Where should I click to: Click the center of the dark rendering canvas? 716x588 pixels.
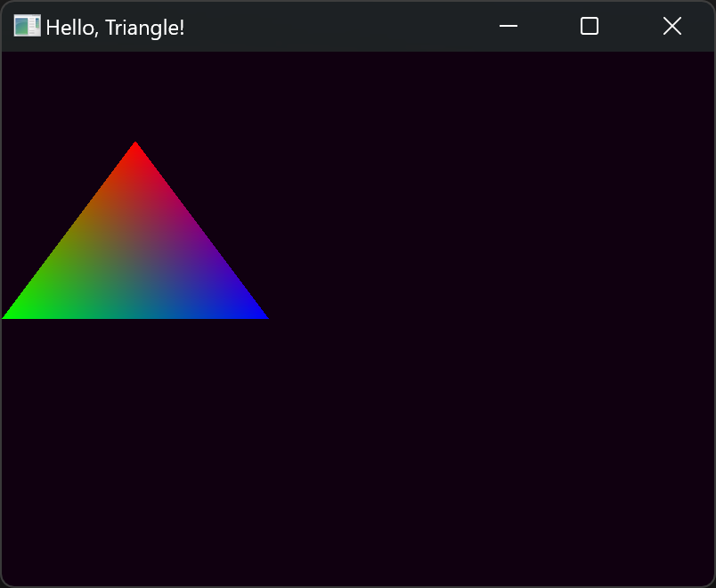[358, 318]
